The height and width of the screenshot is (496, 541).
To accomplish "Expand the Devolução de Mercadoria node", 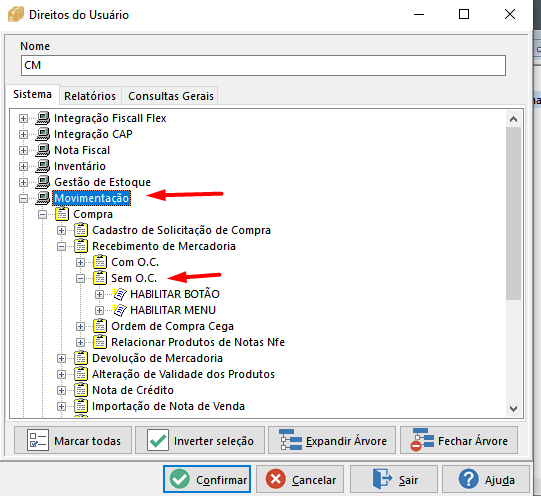I will [x=61, y=358].
